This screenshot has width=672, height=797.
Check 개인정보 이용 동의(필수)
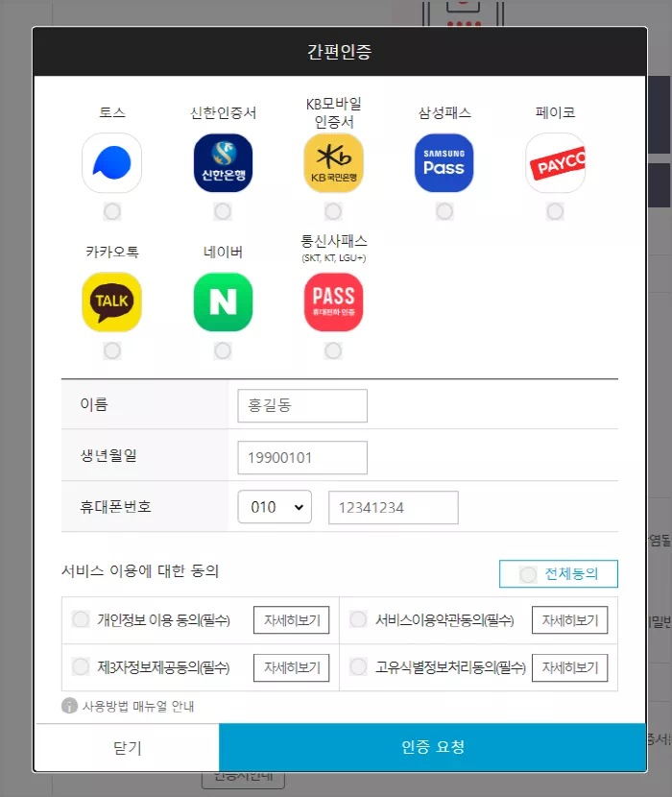(x=81, y=619)
